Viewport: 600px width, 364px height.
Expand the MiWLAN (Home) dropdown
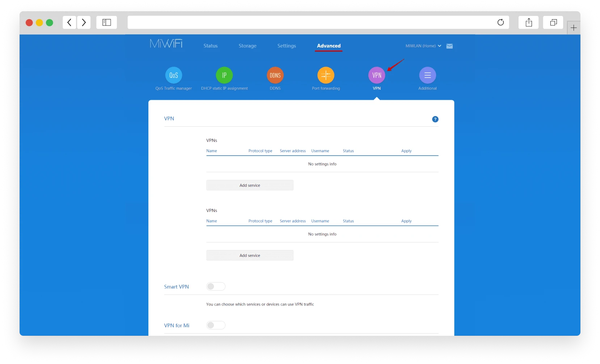423,46
